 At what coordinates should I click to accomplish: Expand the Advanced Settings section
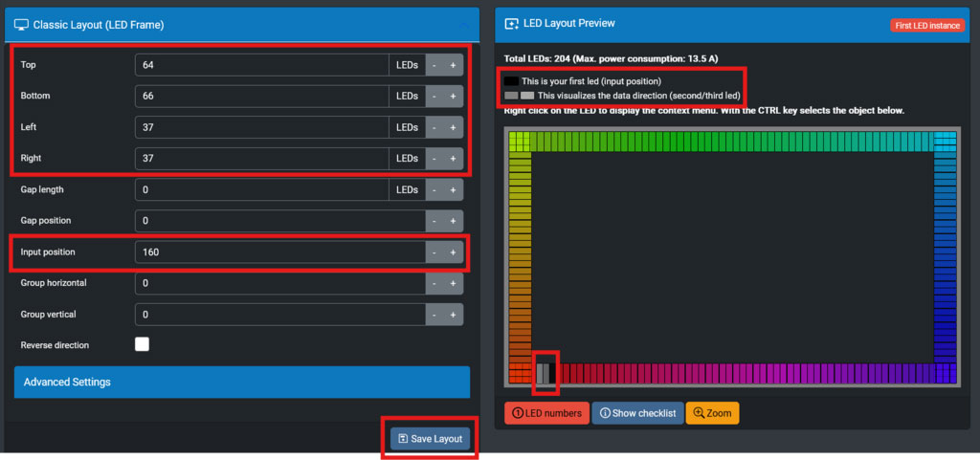pos(241,382)
